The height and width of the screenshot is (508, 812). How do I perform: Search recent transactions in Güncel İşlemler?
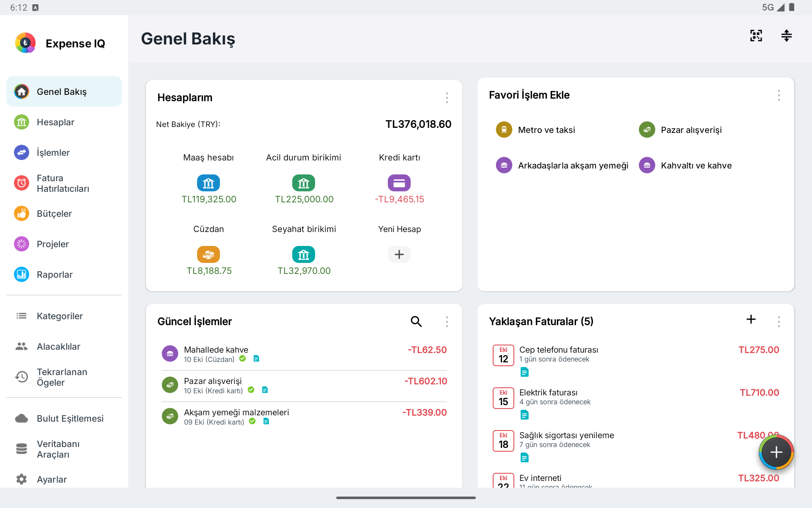point(416,321)
